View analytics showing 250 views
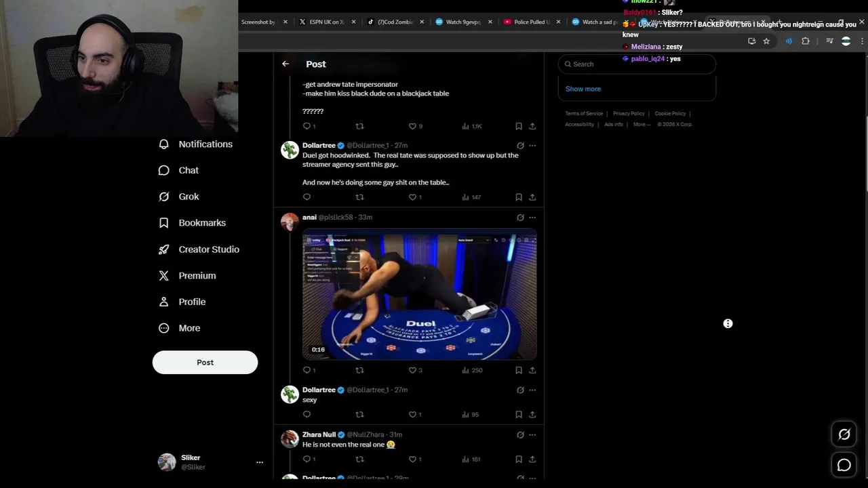The width and height of the screenshot is (868, 488). tap(472, 370)
